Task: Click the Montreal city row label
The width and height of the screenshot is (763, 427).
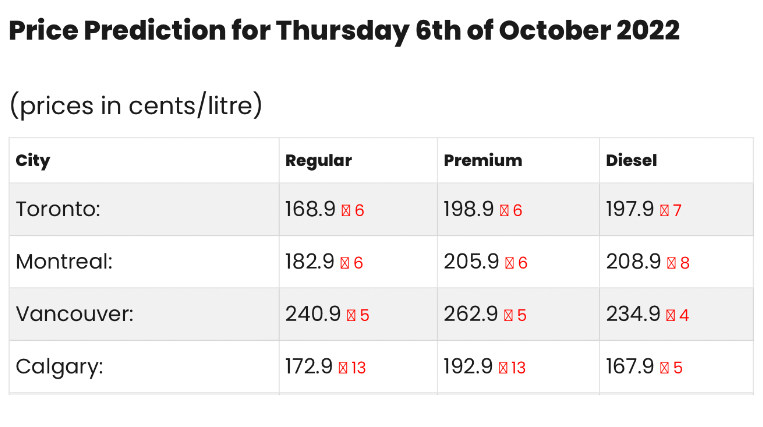Action: pos(64,262)
